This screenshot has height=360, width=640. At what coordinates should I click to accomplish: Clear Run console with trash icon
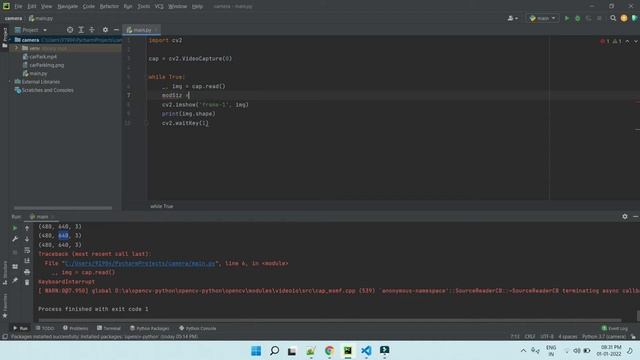(27, 282)
